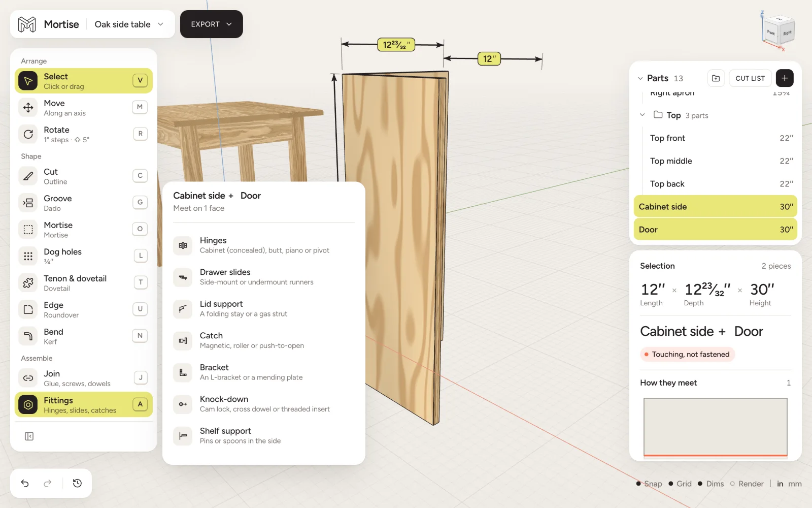Open the Join tool icon

[x=28, y=378]
